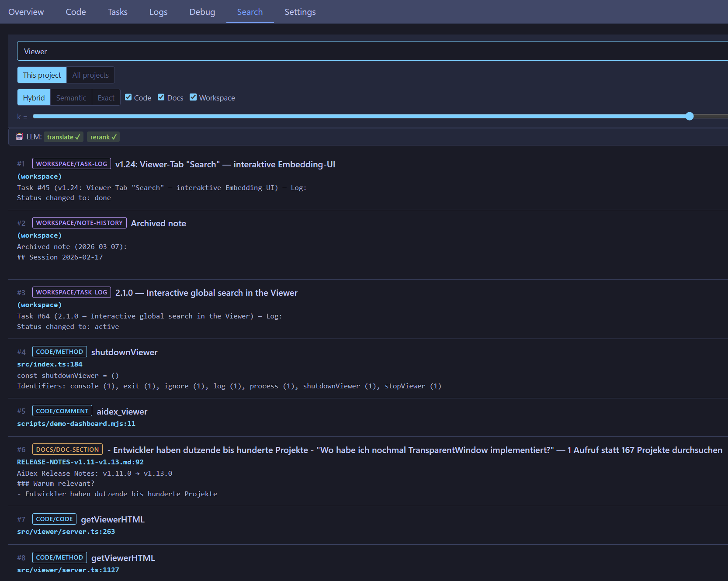Select the Search tab
The image size is (728, 581).
point(250,12)
